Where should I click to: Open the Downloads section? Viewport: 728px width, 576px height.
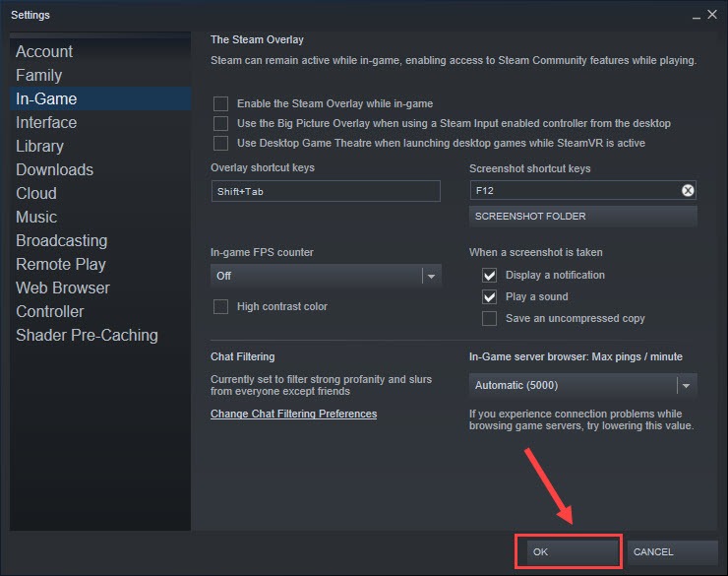coord(100,170)
